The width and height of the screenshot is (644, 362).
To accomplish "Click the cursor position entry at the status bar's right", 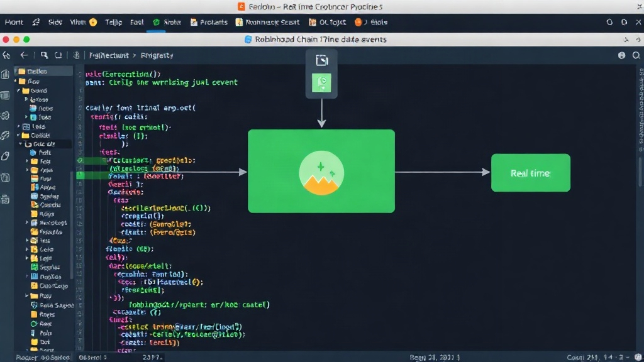I will point(599,358).
